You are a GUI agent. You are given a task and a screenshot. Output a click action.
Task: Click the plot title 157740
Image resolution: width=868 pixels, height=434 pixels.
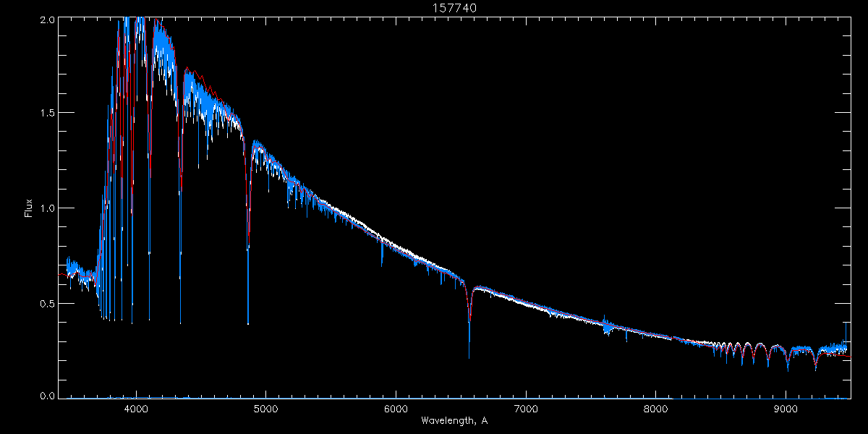(455, 7)
